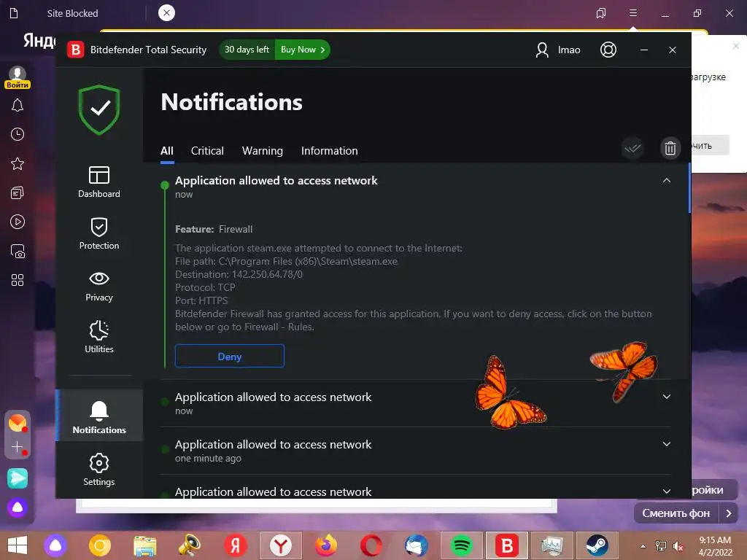This screenshot has width=747, height=560.
Task: Expand the second notification marked now
Action: pos(667,397)
